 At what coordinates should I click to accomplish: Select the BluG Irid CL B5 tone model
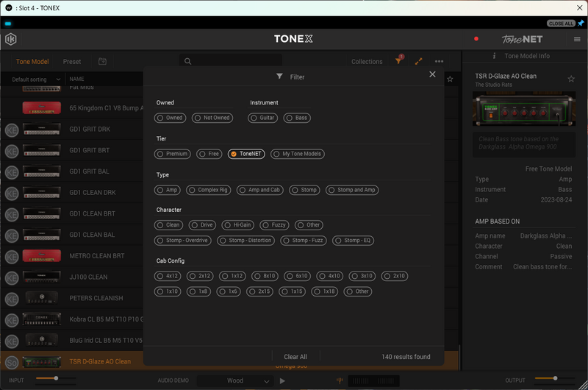(106, 341)
